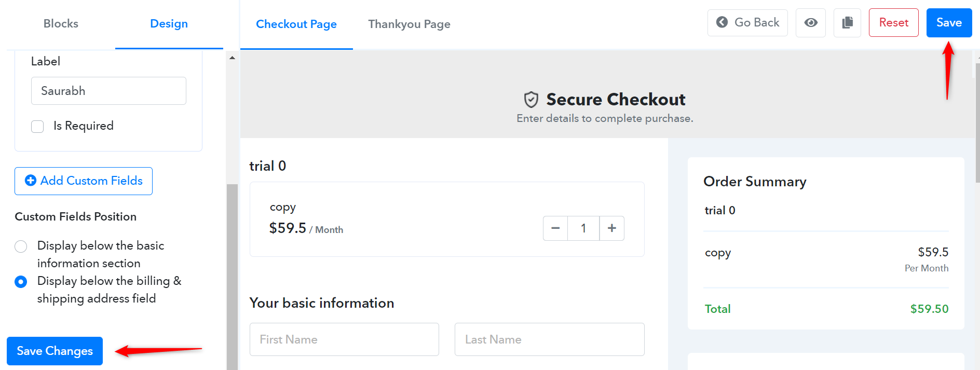Switch to the Blocks tab
980x370 pixels.
pyautogui.click(x=61, y=24)
